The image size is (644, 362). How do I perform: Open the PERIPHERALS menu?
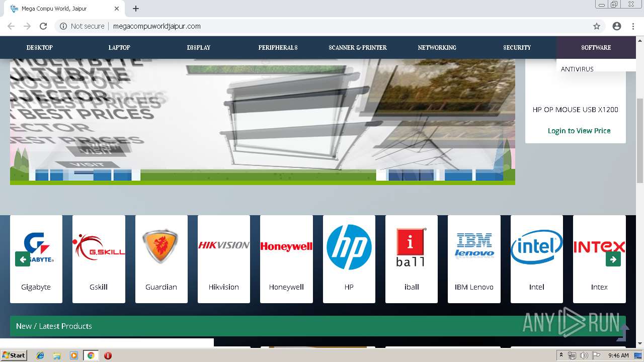click(278, 47)
